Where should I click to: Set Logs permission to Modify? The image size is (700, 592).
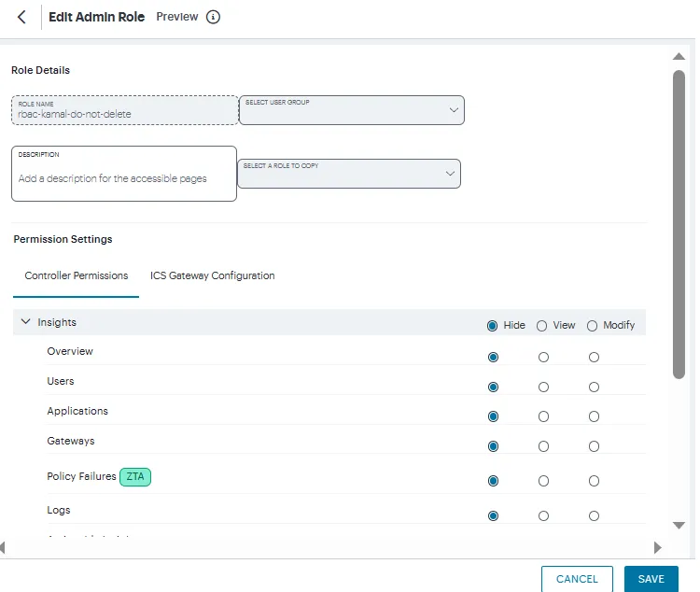pos(594,516)
